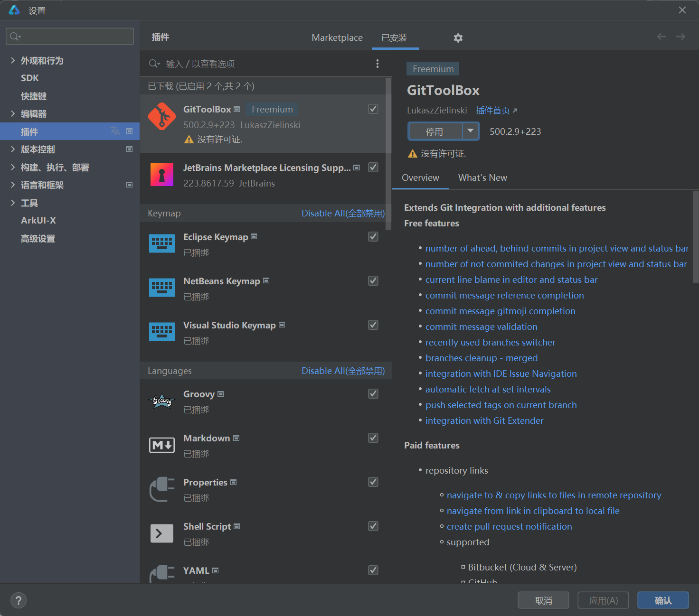Open the dropdown arrow beside 停用 button
699x616 pixels.
pyautogui.click(x=471, y=131)
